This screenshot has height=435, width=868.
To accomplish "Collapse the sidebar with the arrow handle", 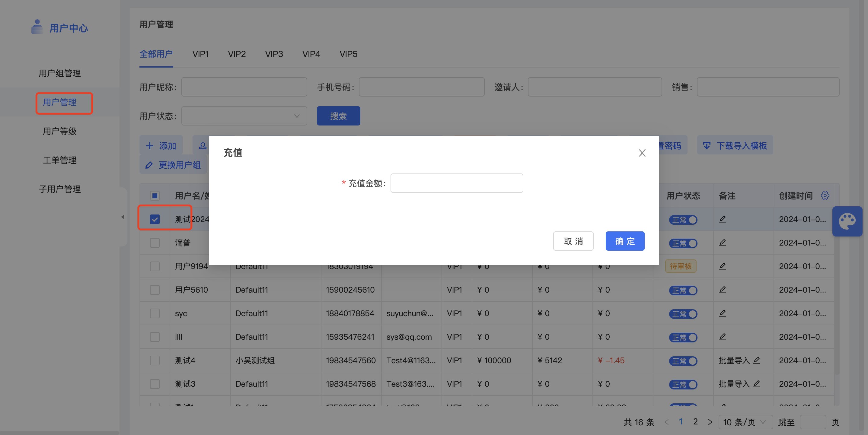I will [123, 217].
